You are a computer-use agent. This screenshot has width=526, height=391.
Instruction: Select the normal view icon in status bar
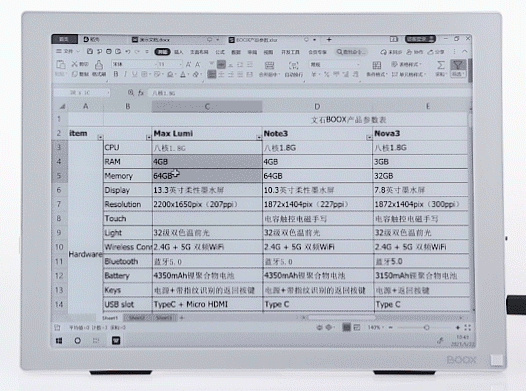347,327
